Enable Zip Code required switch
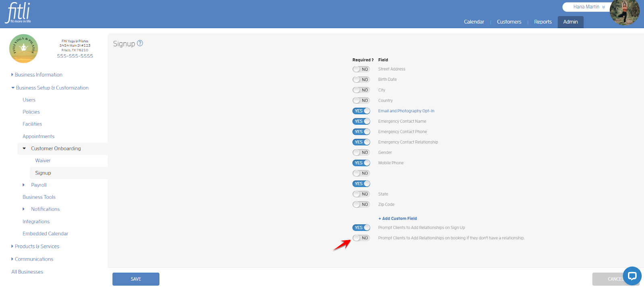 361,204
